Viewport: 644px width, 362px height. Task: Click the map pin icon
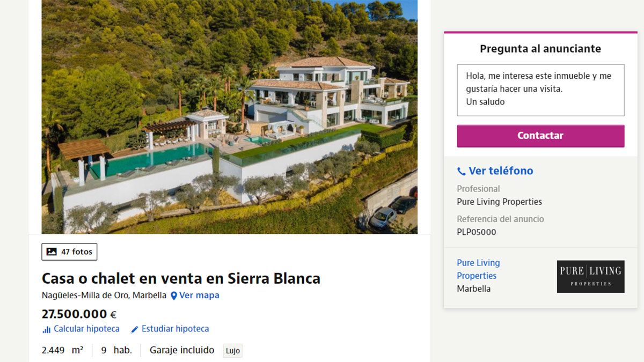click(174, 295)
